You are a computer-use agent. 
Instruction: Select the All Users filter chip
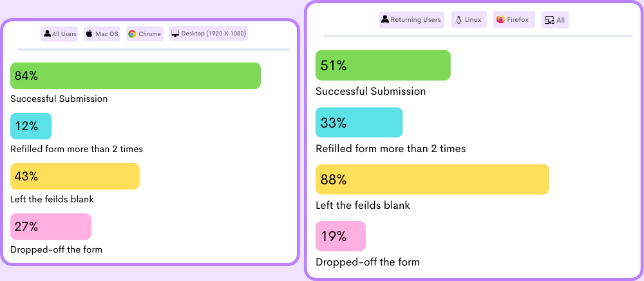coord(59,34)
